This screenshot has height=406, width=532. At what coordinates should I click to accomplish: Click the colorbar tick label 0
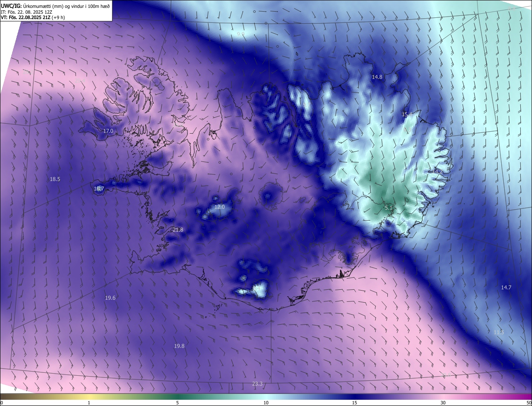pos(2,403)
